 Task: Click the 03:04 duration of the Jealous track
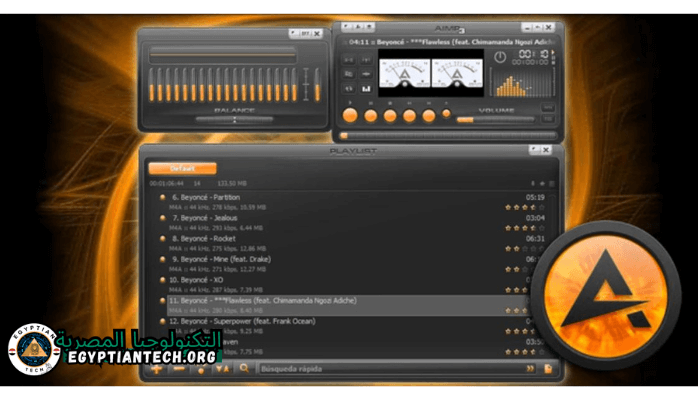tap(535, 218)
